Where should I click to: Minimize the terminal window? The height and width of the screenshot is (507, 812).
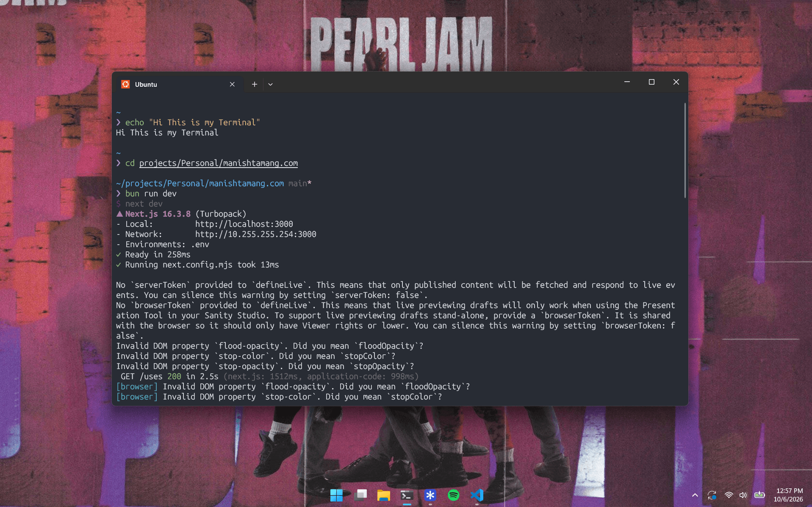tap(627, 82)
